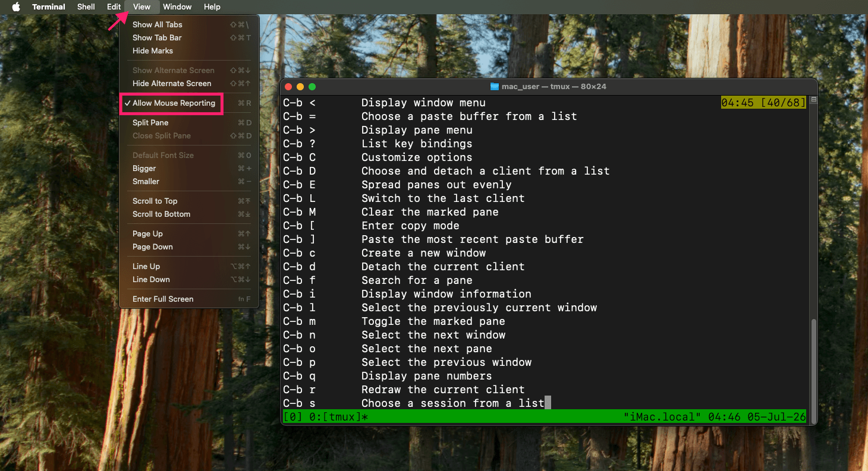Choose Show All Tabs

[x=189, y=25]
